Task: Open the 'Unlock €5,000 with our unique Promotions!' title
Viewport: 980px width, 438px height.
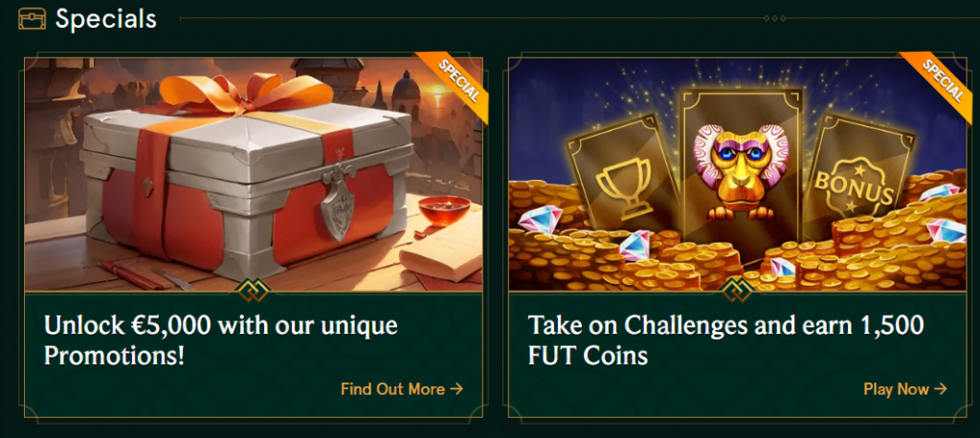Action: click(x=221, y=340)
